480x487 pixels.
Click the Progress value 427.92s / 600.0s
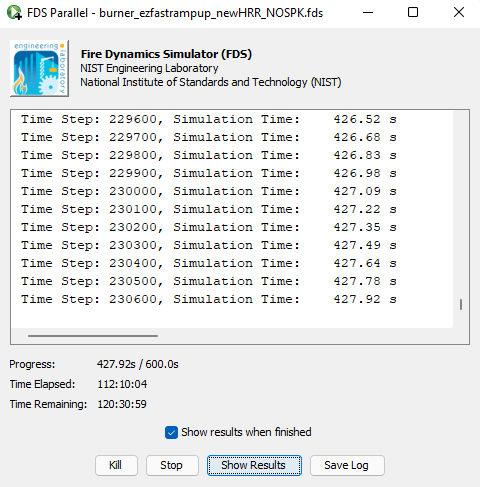tap(138, 364)
